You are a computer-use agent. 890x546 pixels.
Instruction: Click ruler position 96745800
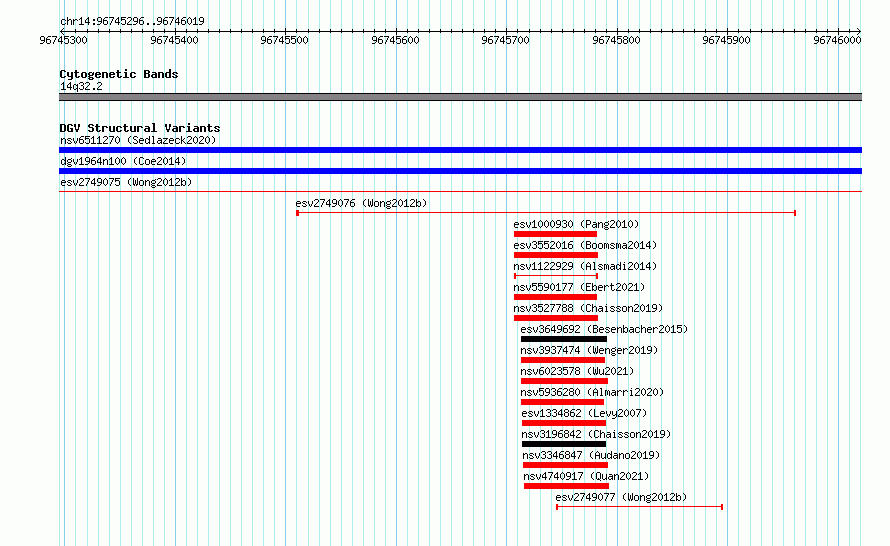[x=616, y=40]
